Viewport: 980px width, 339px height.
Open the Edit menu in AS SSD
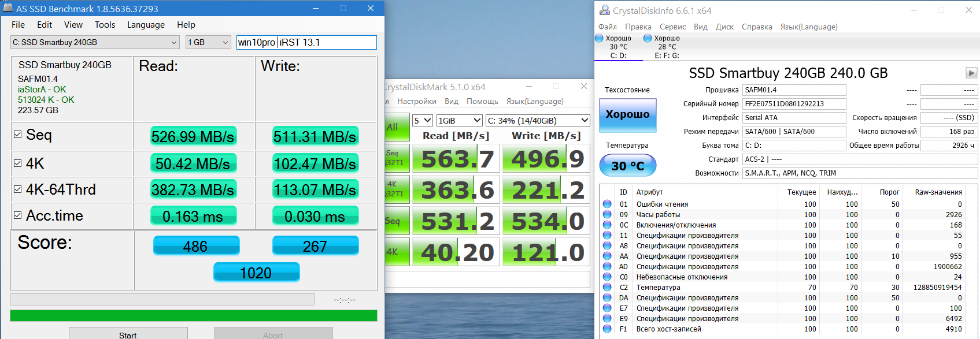(45, 25)
